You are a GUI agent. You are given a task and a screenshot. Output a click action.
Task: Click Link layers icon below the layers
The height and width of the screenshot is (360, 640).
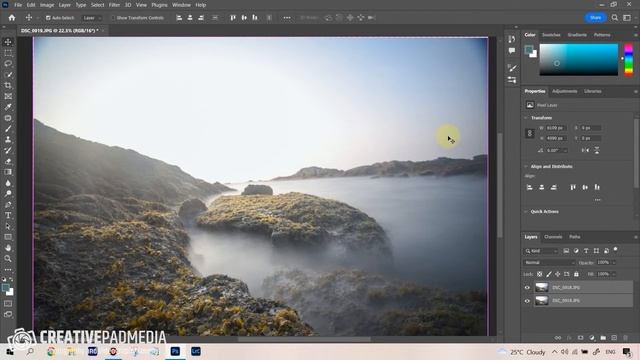tap(558, 338)
